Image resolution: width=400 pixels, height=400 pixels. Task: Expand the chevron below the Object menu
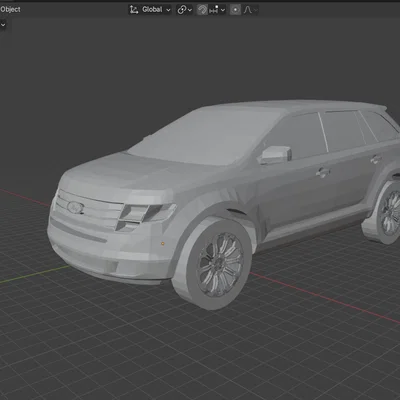pos(3,25)
